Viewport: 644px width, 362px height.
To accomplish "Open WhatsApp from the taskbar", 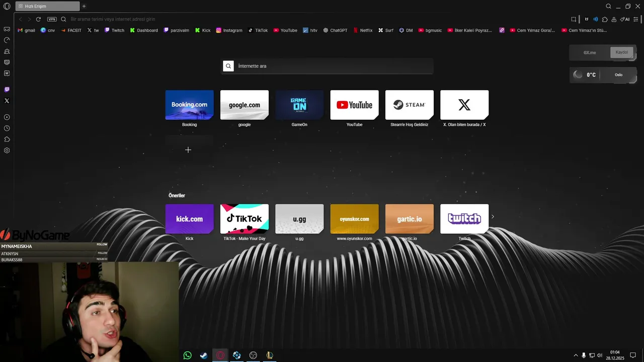I will pyautogui.click(x=188, y=355).
